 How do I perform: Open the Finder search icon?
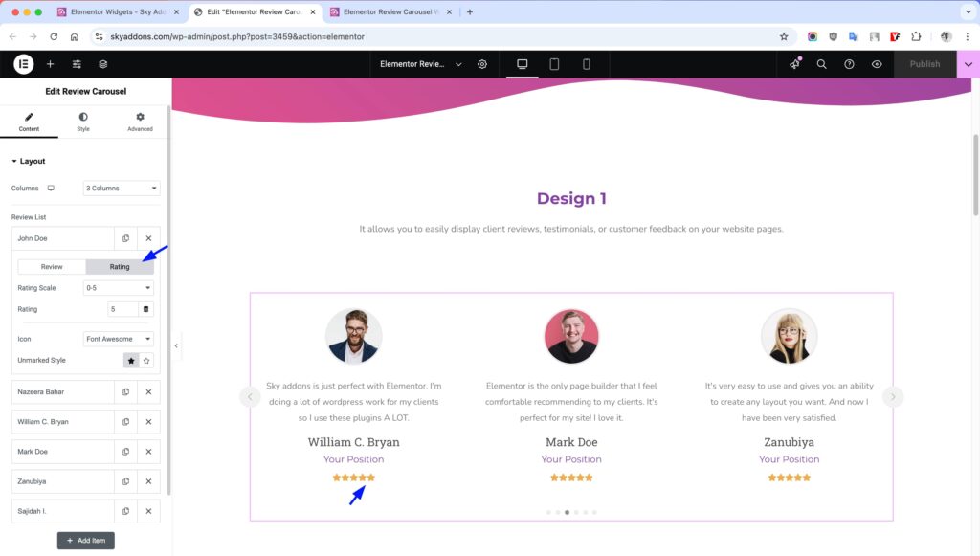821,64
